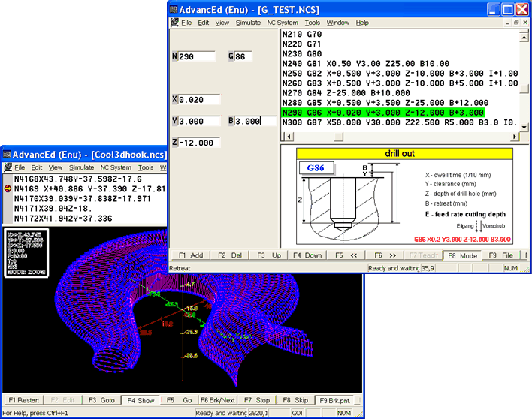Click the vertical scrollbar thumb in code list
Viewport: 532px width, 419px height.
click(x=524, y=89)
